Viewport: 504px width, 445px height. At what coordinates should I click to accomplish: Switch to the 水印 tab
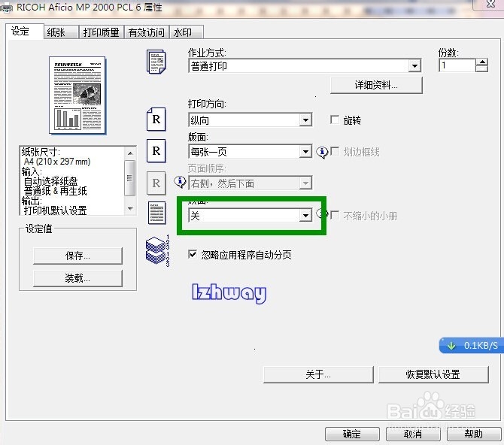187,32
